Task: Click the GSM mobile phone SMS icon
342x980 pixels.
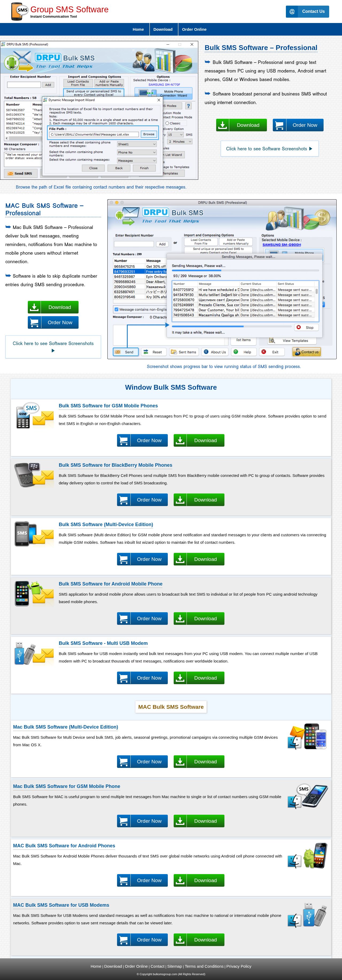Action: pos(34,415)
